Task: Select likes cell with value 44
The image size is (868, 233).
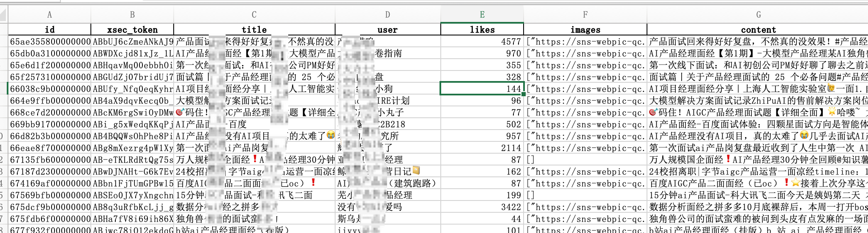Action: point(482,219)
